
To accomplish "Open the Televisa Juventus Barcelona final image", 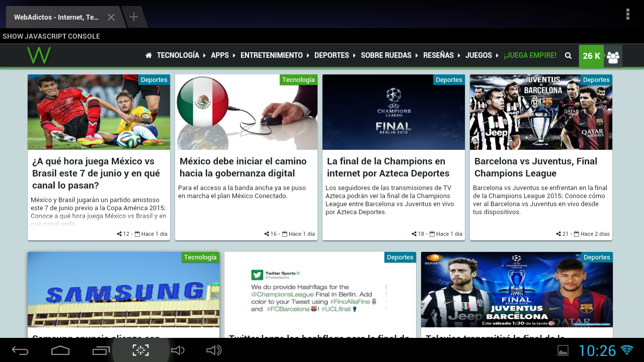I will coord(517,290).
